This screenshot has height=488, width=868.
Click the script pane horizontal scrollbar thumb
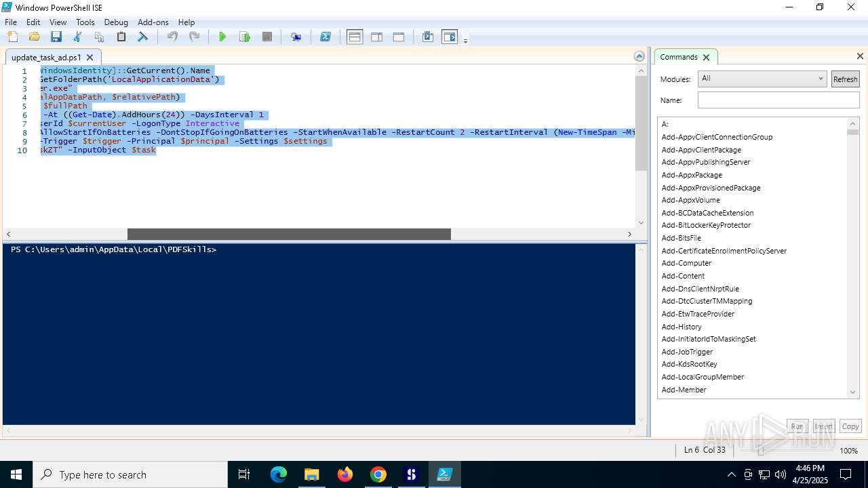(289, 234)
